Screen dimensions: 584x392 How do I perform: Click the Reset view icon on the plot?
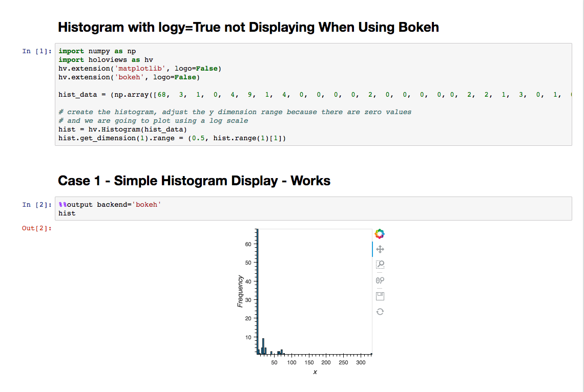380,311
